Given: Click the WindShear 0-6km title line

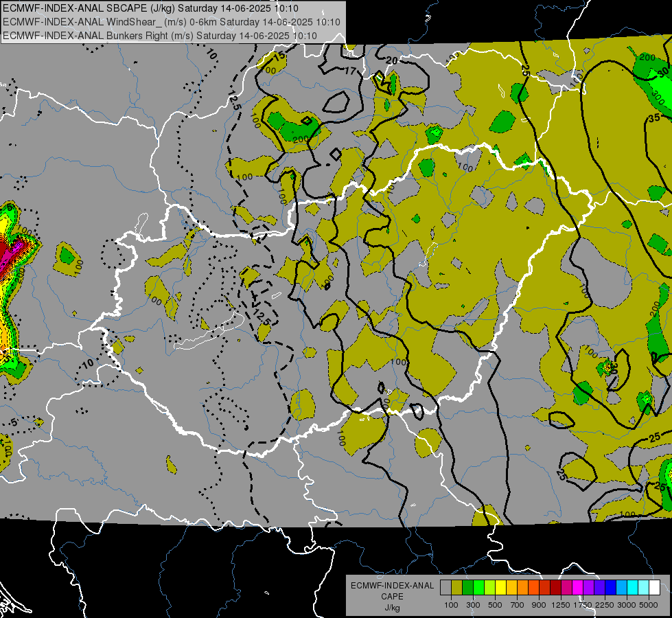Looking at the screenshot, I should [172, 22].
